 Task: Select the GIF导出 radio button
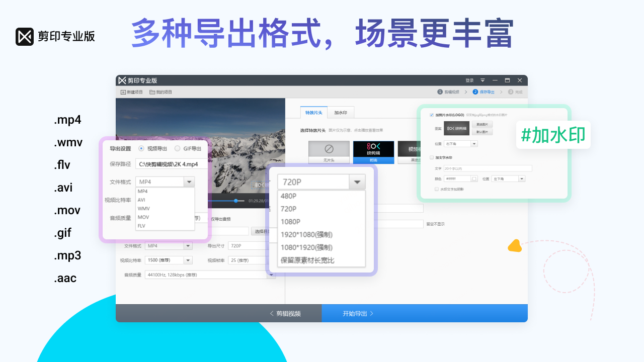(177, 148)
